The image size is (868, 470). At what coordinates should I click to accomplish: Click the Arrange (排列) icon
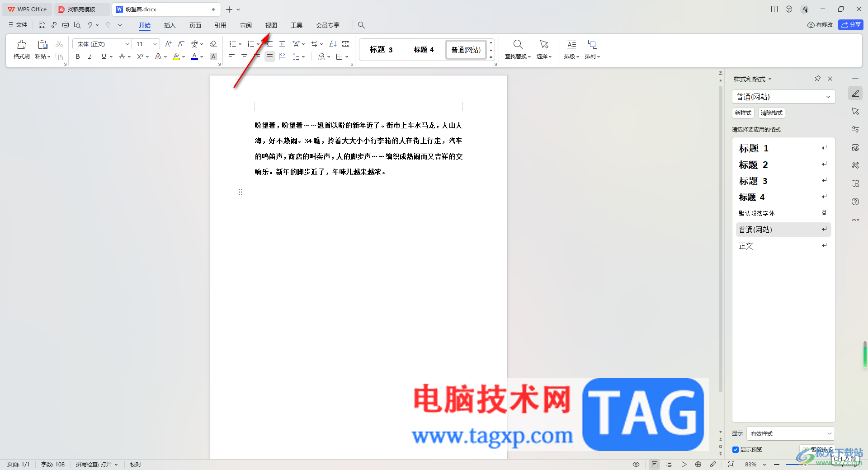[x=592, y=44]
